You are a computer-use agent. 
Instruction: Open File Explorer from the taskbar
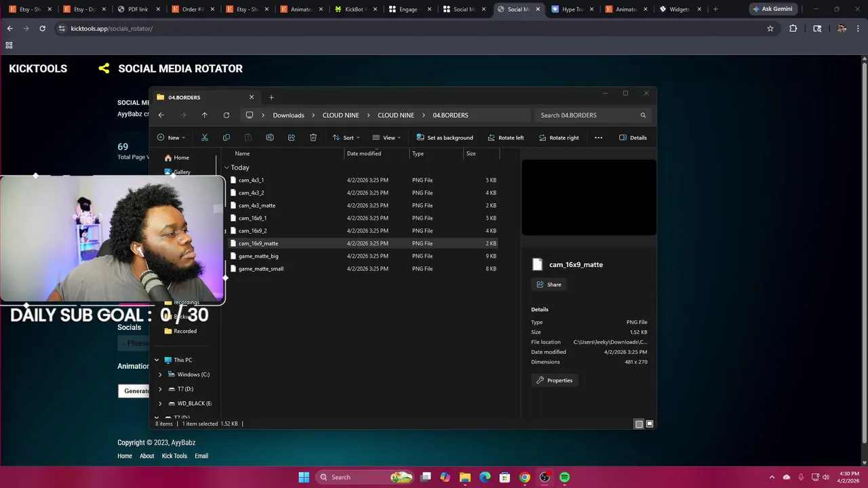pos(465,477)
